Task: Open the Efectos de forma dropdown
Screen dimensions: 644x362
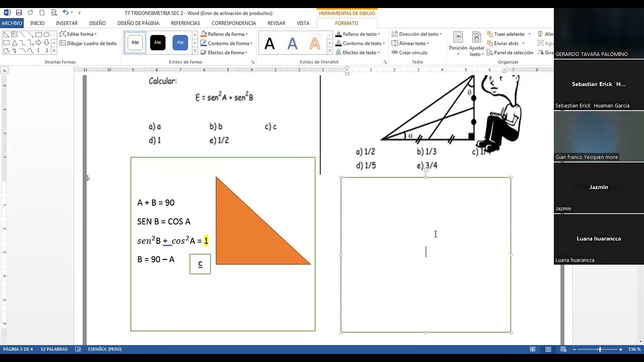Action: (x=224, y=52)
